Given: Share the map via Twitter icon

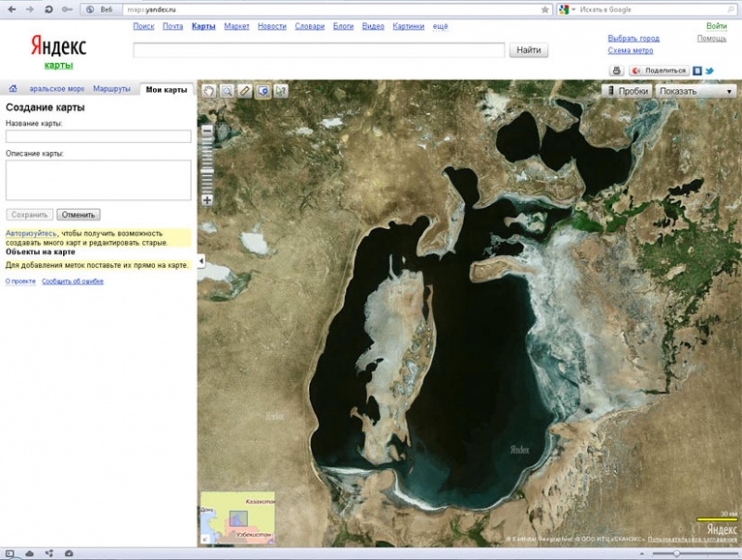Looking at the screenshot, I should click(x=710, y=70).
